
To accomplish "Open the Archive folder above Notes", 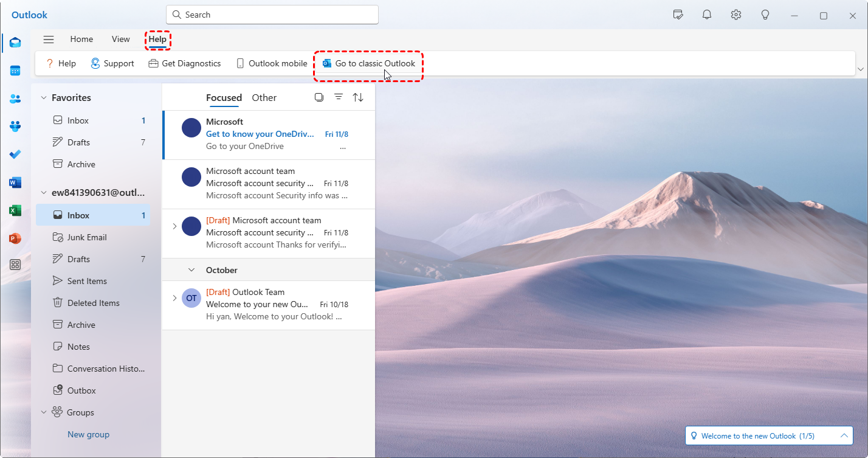I will coord(93,325).
